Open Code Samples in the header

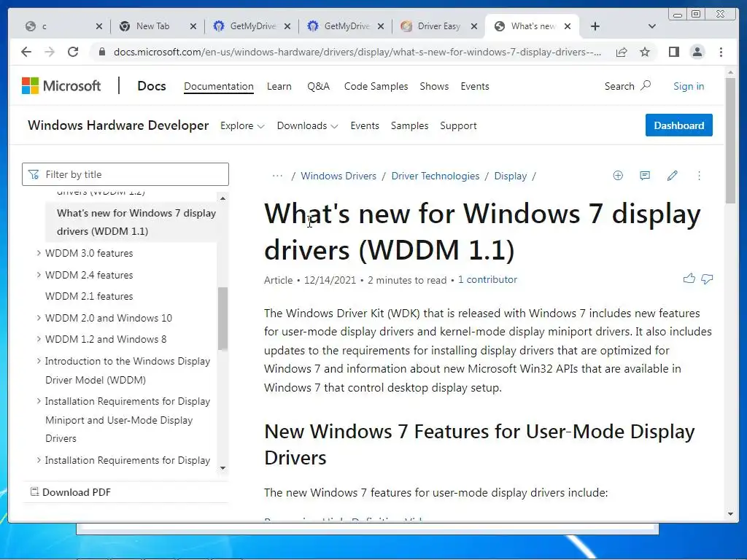click(x=376, y=86)
